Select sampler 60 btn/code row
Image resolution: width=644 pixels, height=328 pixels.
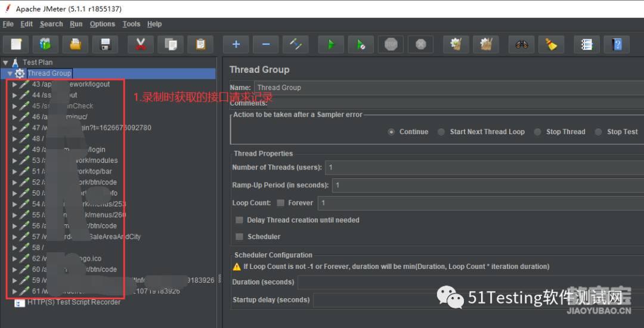pyautogui.click(x=75, y=270)
